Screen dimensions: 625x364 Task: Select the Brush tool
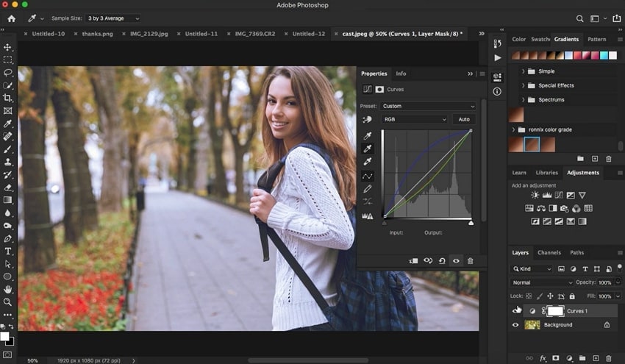[7, 149]
